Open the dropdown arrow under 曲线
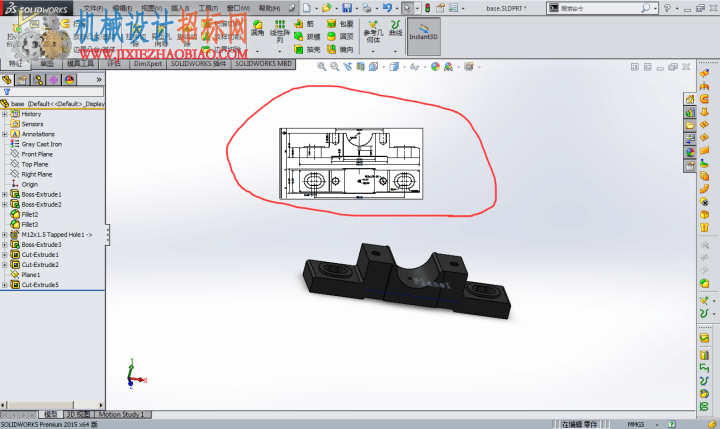Image resolution: width=720 pixels, height=429 pixels. pyautogui.click(x=395, y=51)
